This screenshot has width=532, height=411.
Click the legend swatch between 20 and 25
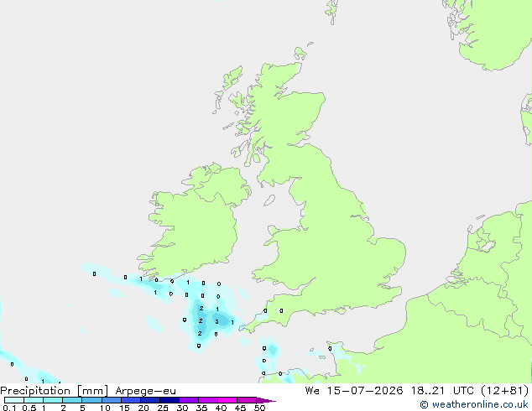pos(149,400)
